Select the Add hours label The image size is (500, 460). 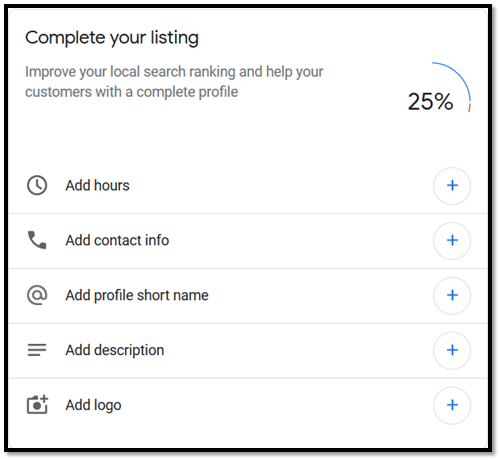(97, 185)
